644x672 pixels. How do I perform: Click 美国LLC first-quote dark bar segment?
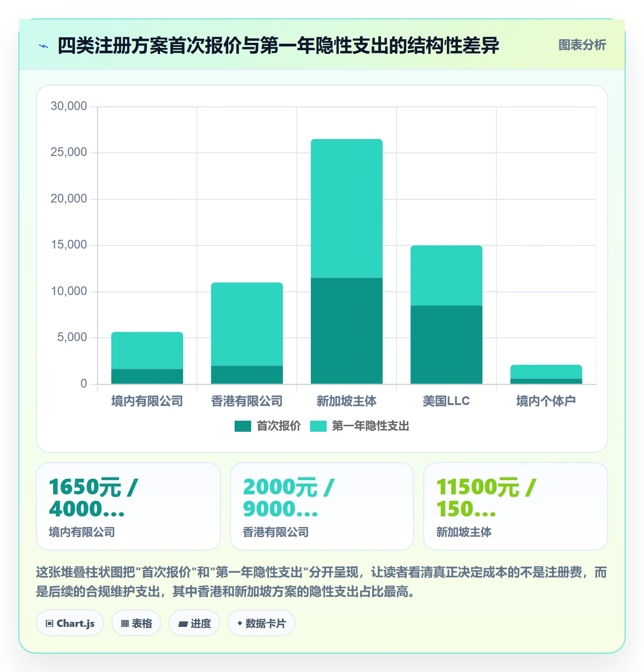click(x=447, y=345)
